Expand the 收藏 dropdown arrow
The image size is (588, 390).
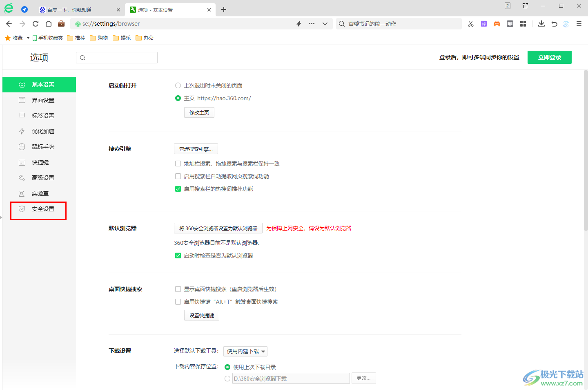tap(28, 38)
